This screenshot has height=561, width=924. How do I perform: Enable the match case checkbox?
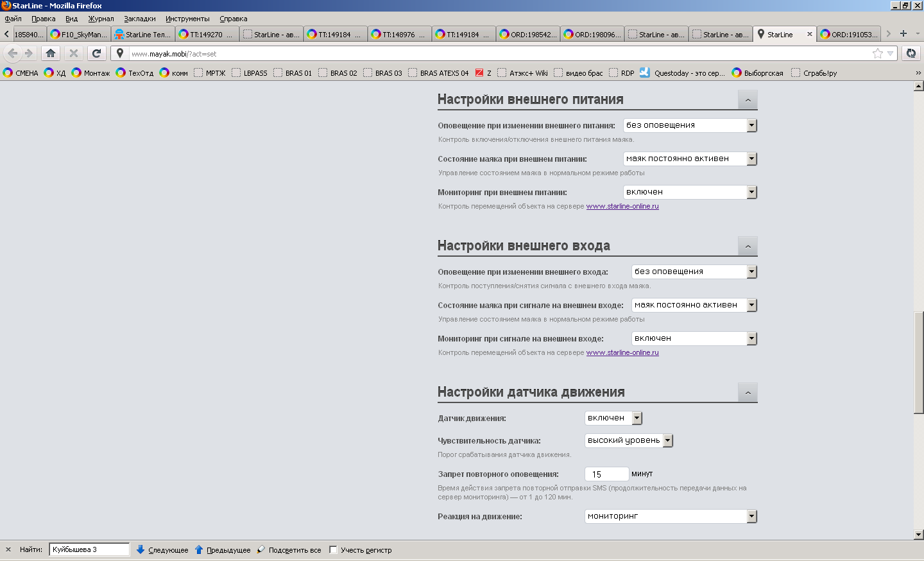[333, 550]
